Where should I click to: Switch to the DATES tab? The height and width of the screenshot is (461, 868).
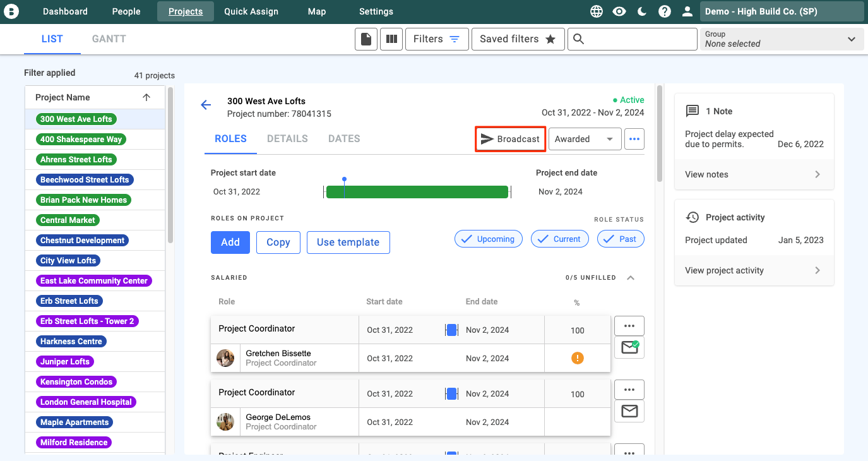(x=344, y=139)
